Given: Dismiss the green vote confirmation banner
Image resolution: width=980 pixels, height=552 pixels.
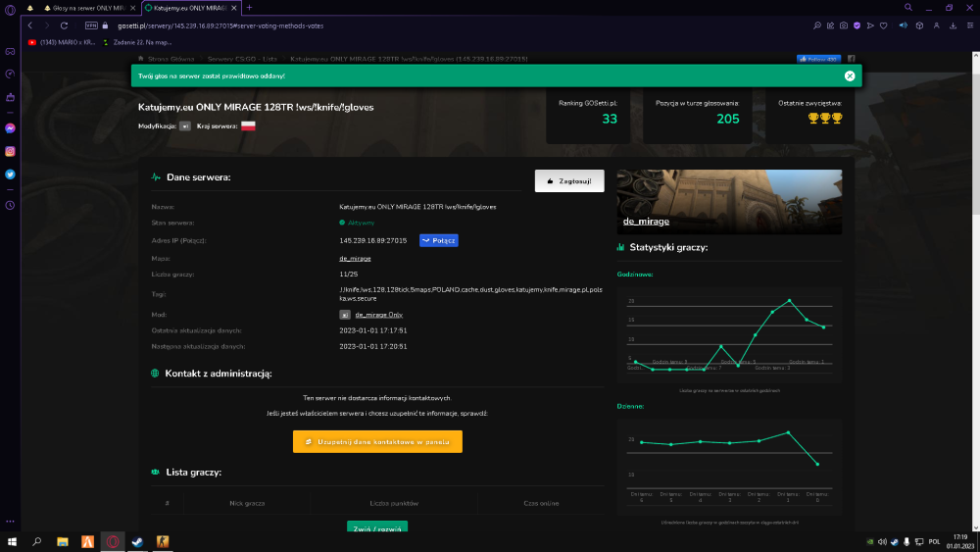Looking at the screenshot, I should point(850,75).
